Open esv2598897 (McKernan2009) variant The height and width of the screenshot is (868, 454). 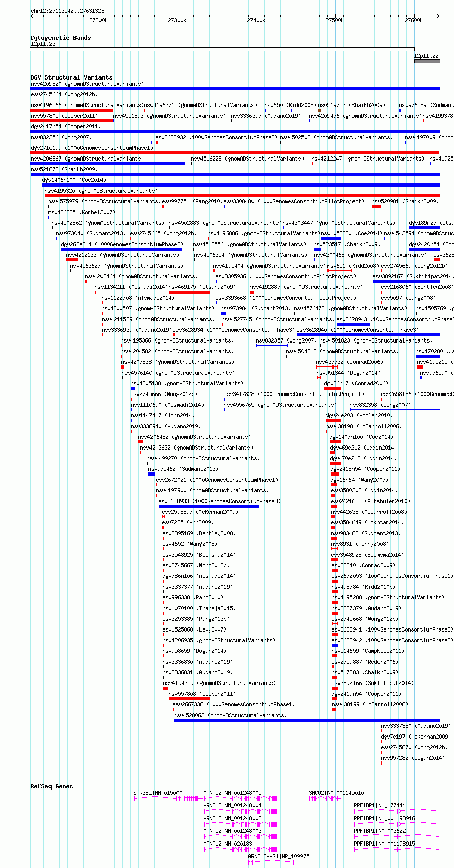click(200, 512)
